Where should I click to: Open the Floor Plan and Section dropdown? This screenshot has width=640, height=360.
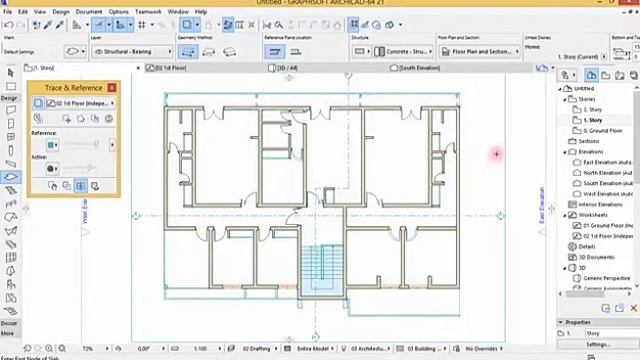click(x=480, y=52)
